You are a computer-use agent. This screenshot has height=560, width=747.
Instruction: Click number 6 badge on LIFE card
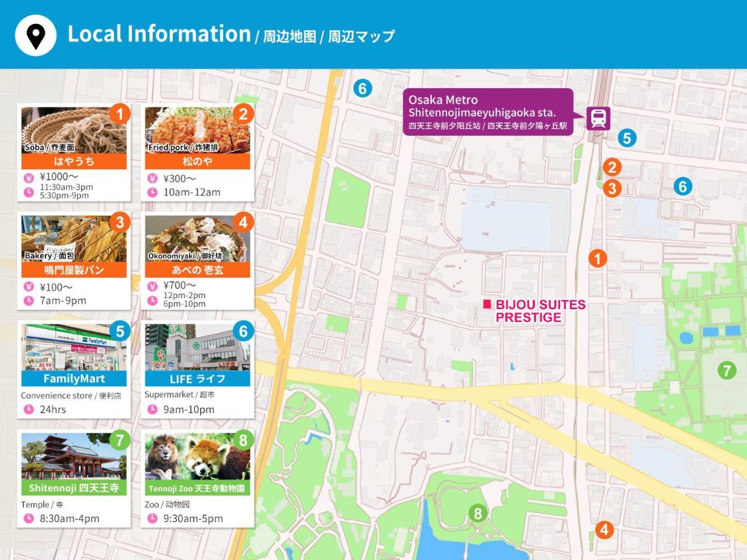(x=243, y=331)
